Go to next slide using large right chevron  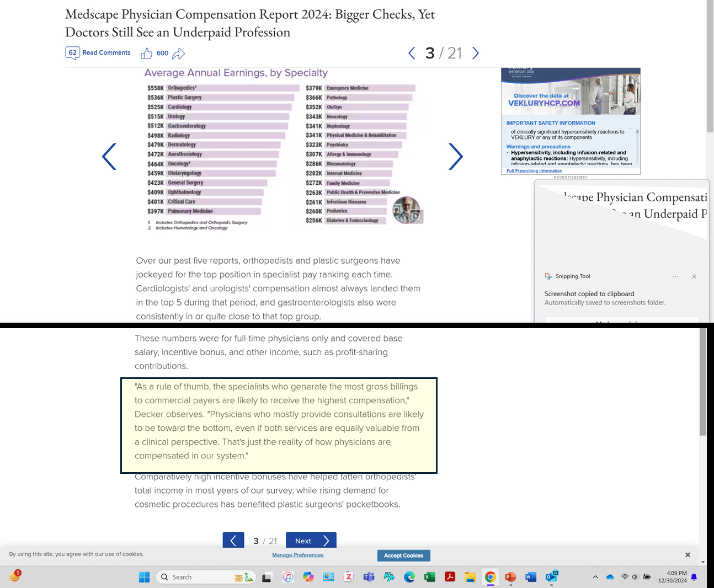[x=455, y=157]
